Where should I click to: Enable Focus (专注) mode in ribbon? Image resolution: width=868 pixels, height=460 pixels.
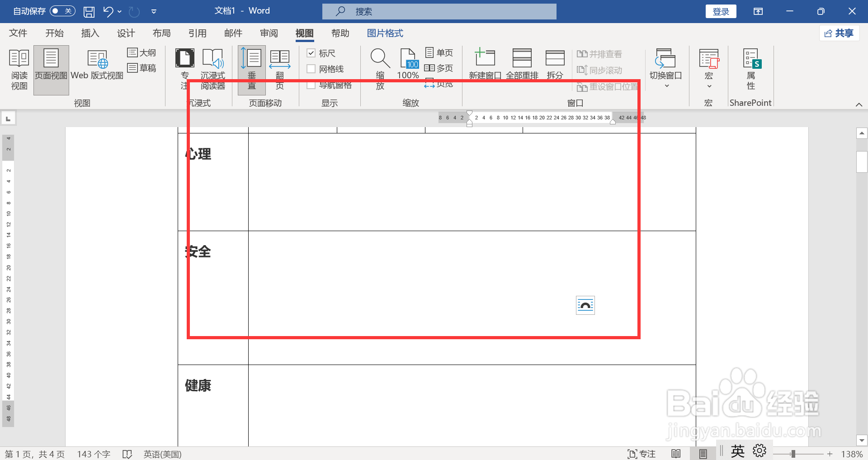[184, 70]
